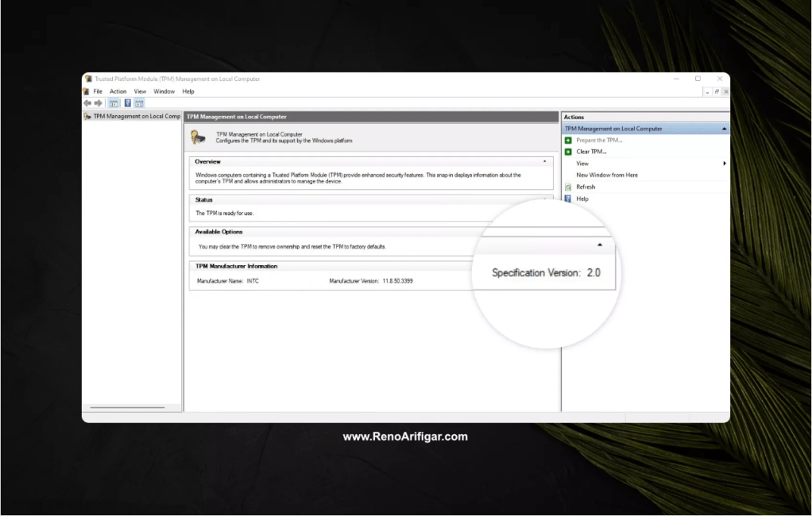Collapse the Overview section
The image size is (812, 516).
coord(546,161)
